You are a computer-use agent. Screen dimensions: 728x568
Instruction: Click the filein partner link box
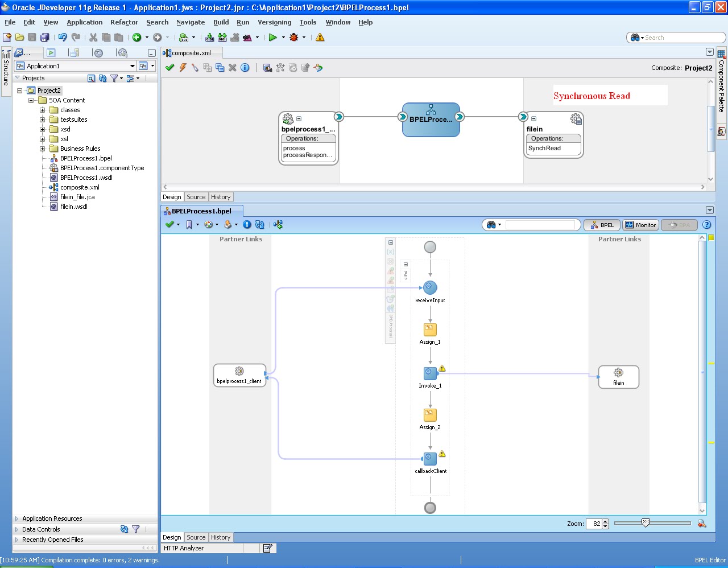(619, 377)
